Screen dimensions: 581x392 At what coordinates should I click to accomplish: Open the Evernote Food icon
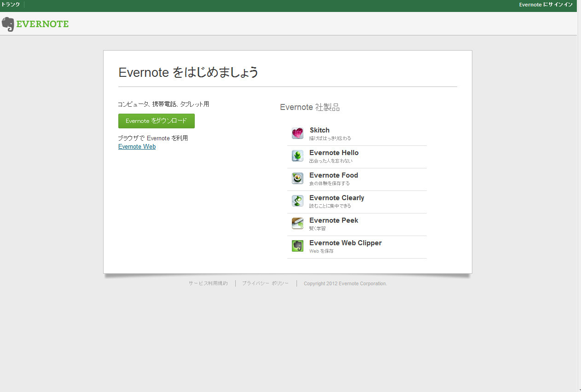tap(297, 179)
